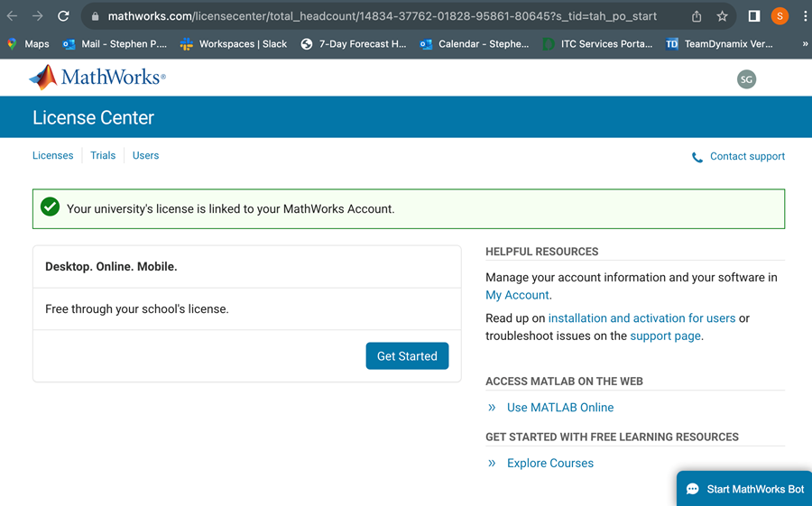Image resolution: width=812 pixels, height=506 pixels.
Task: Click the browser forward arrow
Action: [x=37, y=16]
